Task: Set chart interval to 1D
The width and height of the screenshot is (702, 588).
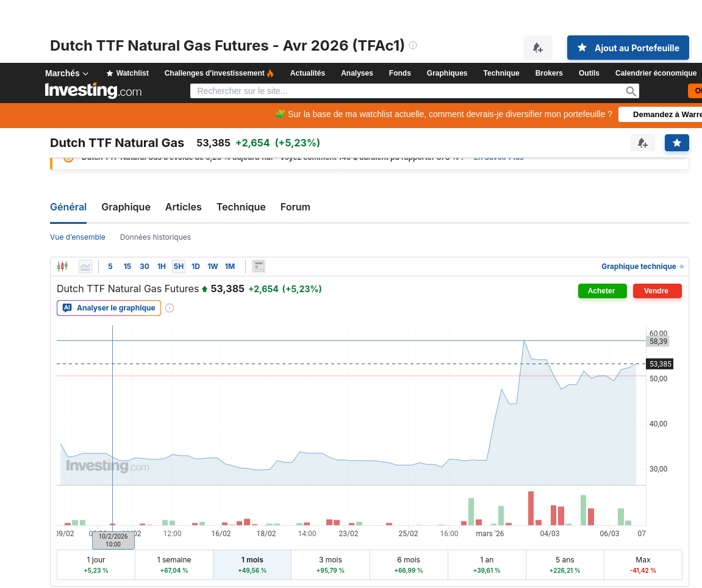Action: [x=196, y=267]
